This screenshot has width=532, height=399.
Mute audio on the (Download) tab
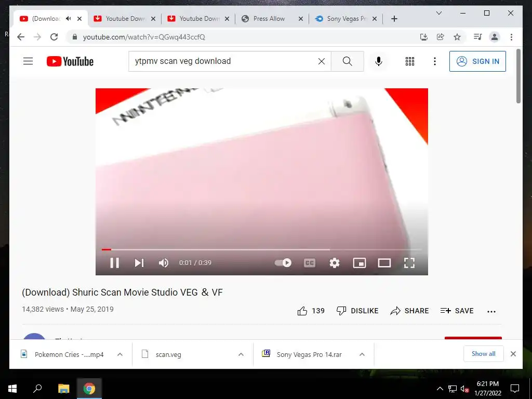pos(68,19)
